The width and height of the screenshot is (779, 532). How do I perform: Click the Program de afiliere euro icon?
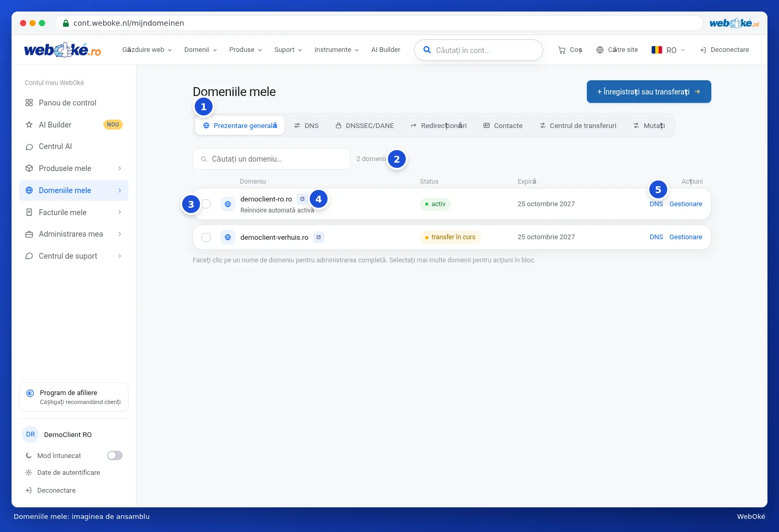click(30, 393)
